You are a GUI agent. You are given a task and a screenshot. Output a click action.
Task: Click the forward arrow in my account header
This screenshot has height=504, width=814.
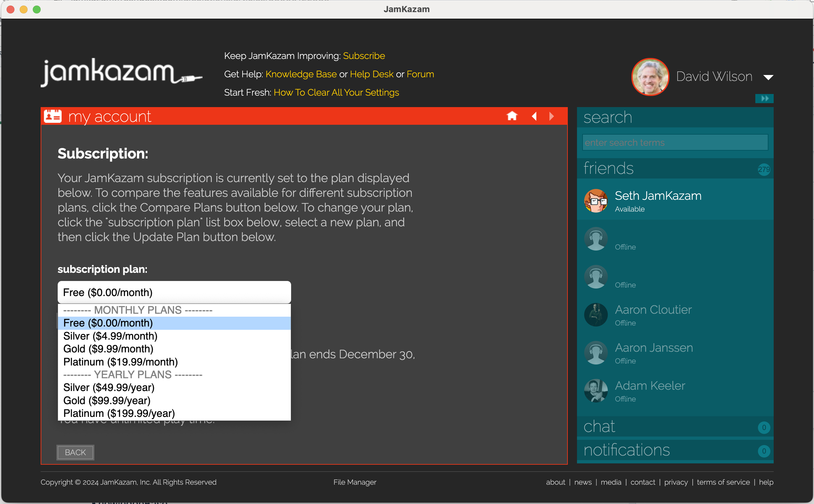[x=551, y=116]
